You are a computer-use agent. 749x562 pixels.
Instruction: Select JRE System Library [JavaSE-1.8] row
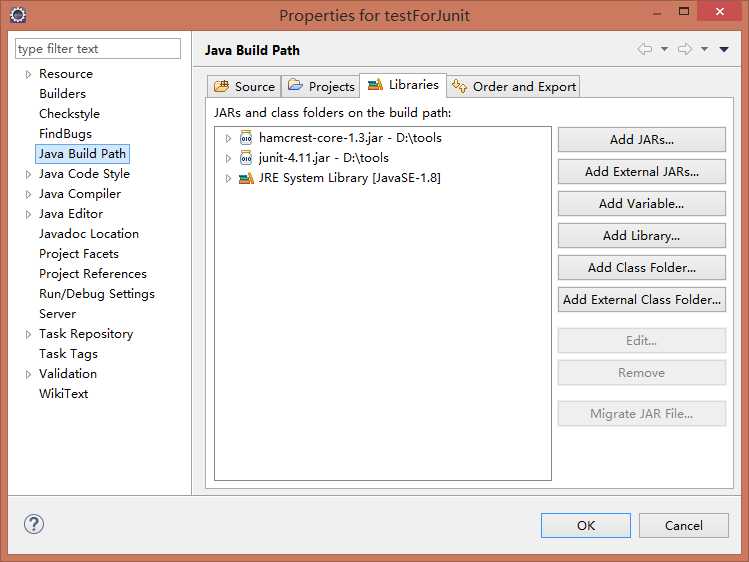pyautogui.click(x=350, y=178)
